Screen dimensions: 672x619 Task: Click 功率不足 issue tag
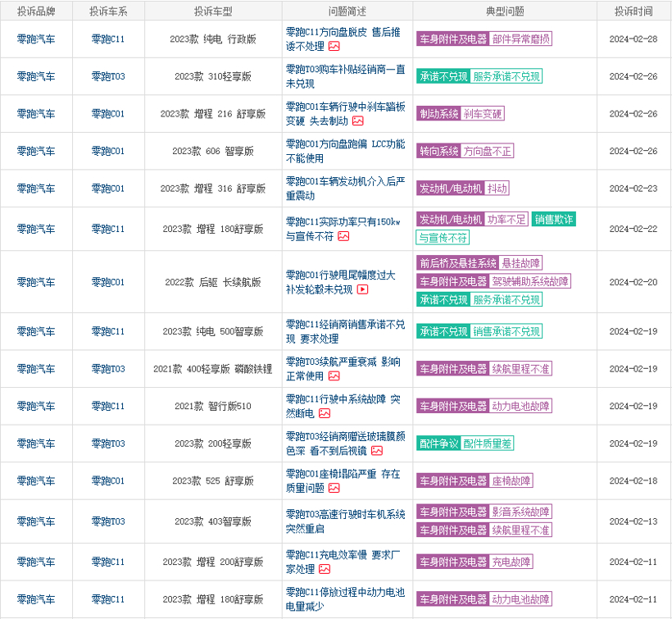[x=506, y=220]
